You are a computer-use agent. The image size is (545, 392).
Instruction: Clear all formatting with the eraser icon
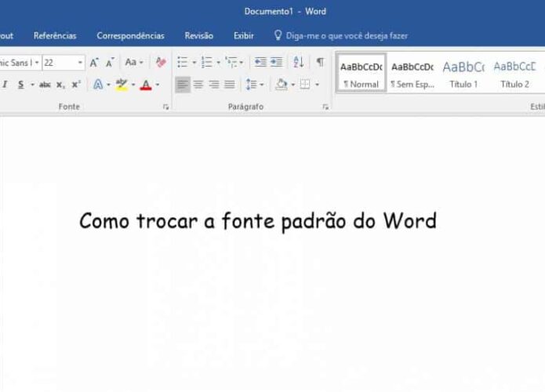(x=161, y=63)
